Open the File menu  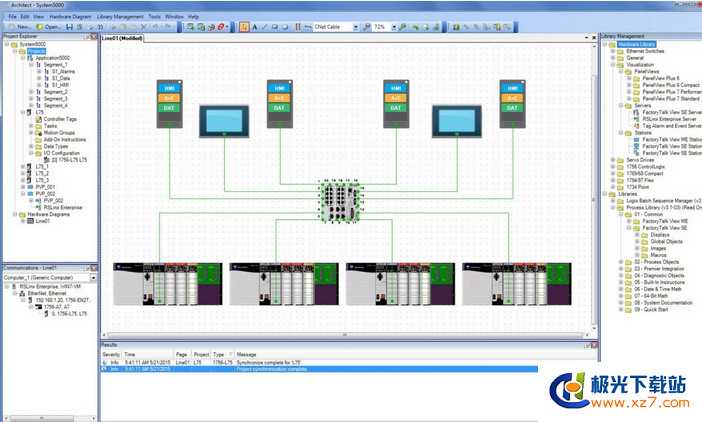point(13,17)
